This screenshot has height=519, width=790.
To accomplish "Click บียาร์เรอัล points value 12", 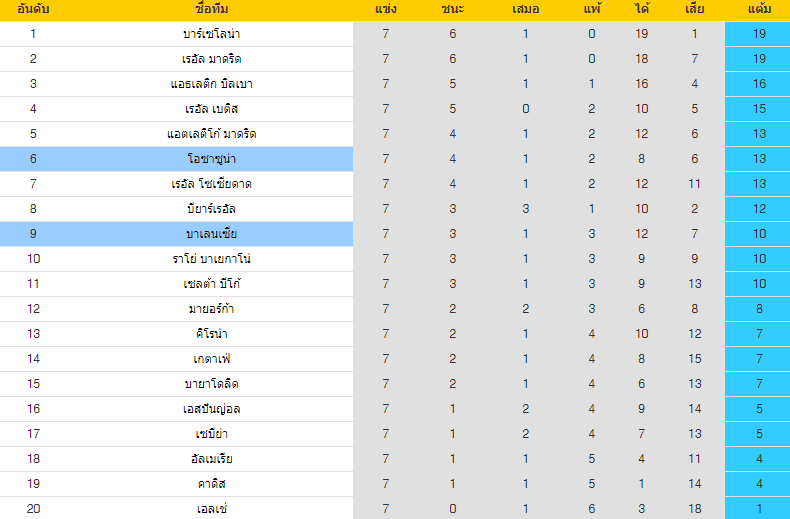I will click(x=759, y=209).
